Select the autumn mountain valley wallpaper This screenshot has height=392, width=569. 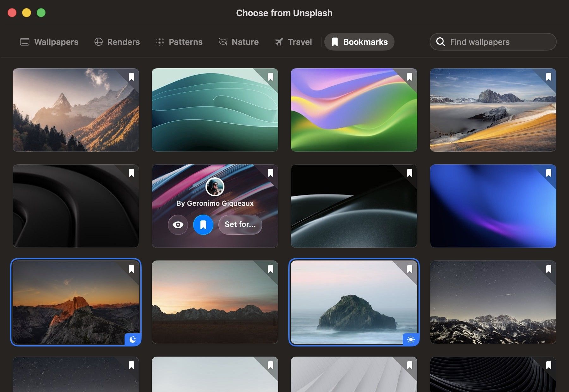[76, 110]
